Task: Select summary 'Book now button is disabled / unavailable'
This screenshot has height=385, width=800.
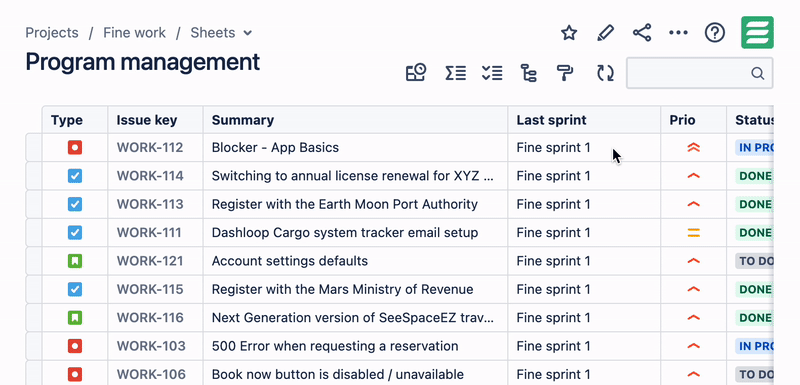Action: point(338,374)
